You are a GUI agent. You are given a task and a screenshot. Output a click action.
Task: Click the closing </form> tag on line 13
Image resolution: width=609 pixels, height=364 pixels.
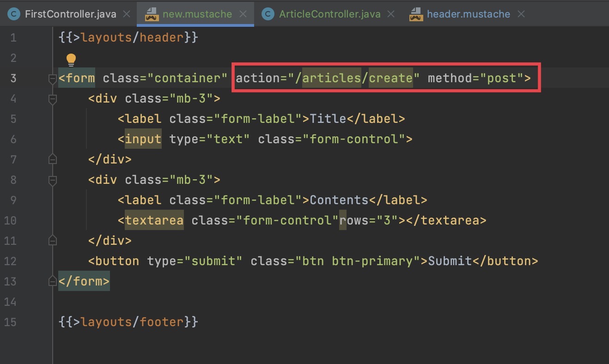tap(84, 281)
